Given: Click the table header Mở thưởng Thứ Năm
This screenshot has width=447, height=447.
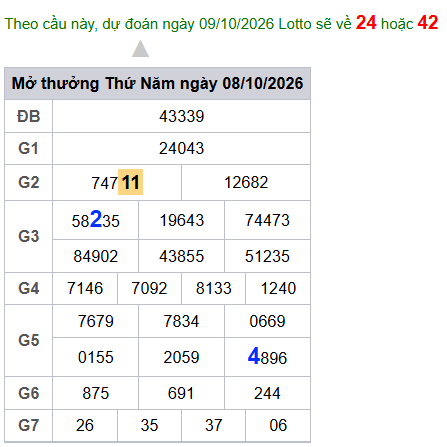Looking at the screenshot, I should (157, 83).
